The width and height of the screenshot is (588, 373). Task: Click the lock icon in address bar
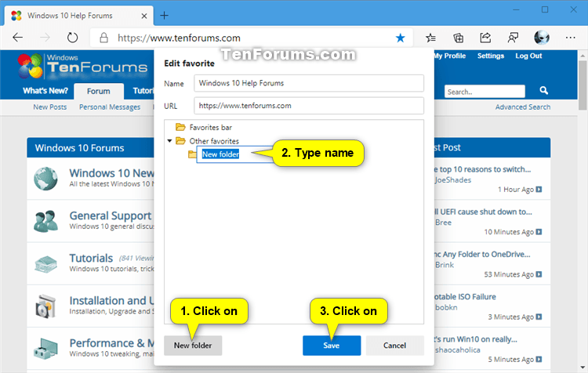tap(103, 38)
